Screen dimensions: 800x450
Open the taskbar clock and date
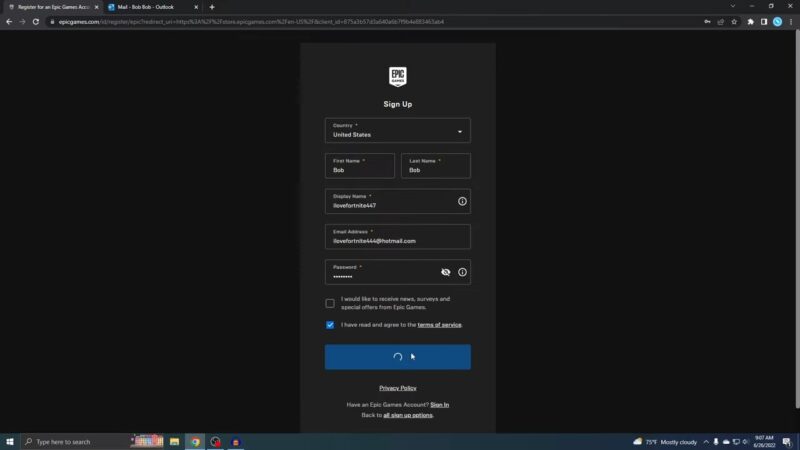[x=764, y=442]
